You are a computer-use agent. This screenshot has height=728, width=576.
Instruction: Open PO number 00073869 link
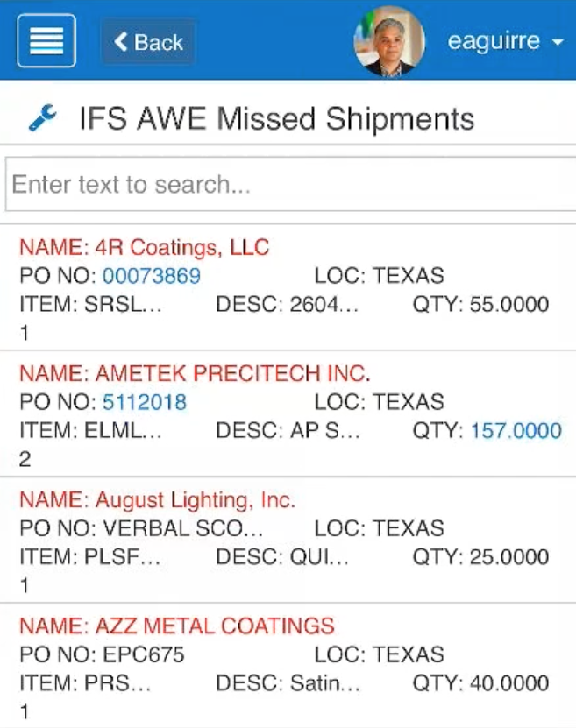point(152,276)
